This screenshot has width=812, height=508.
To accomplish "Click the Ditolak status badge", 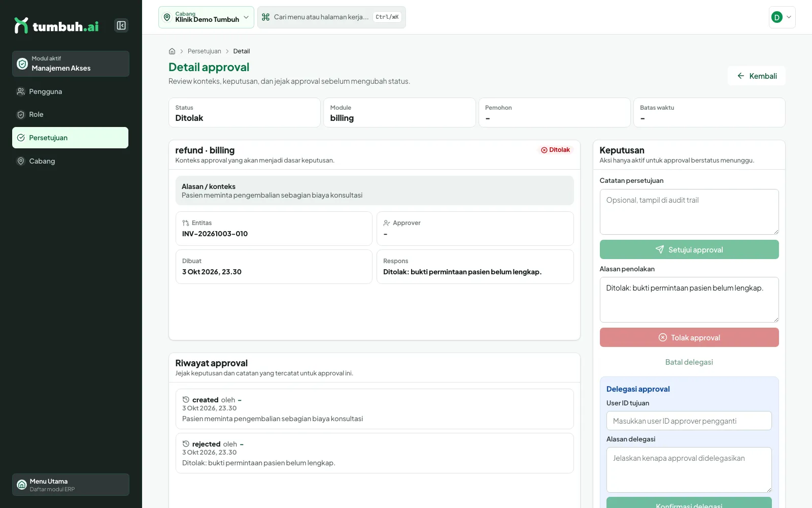I will [x=555, y=150].
